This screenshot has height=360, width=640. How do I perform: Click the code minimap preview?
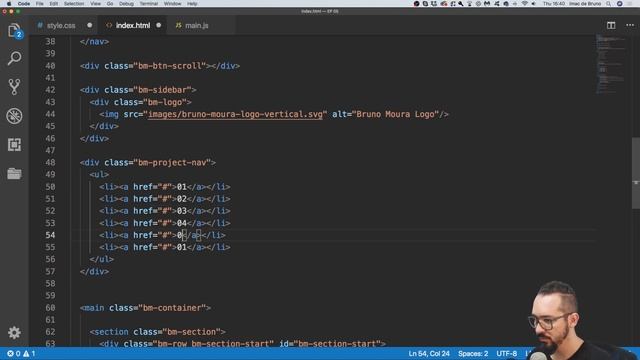[611, 64]
